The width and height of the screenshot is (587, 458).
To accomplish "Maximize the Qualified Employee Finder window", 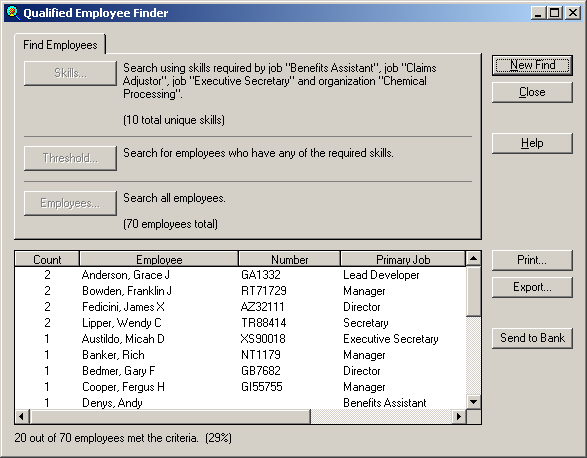I will pos(554,13).
